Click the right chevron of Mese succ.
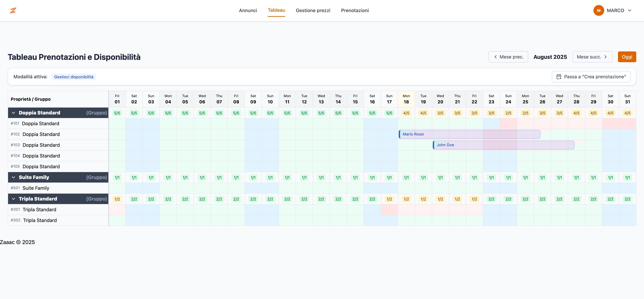The height and width of the screenshot is (299, 644). click(606, 57)
